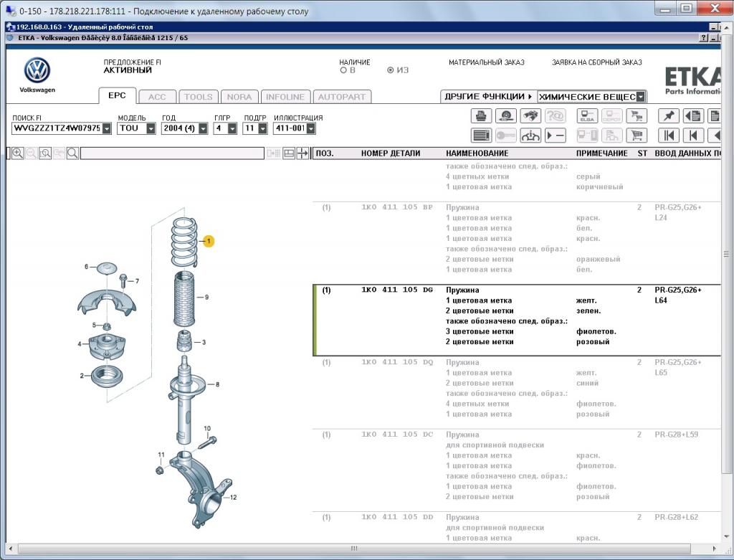Viewport: 734px width, 560px height.
Task: Select part number 1K0 411 105 DQ
Action: coord(397,362)
